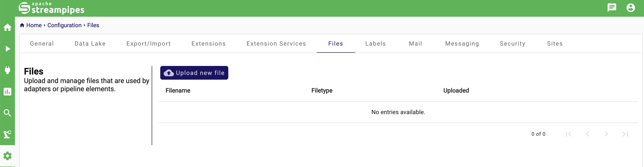Jump to last page of files
This screenshot has width=644, height=167.
(x=625, y=134)
